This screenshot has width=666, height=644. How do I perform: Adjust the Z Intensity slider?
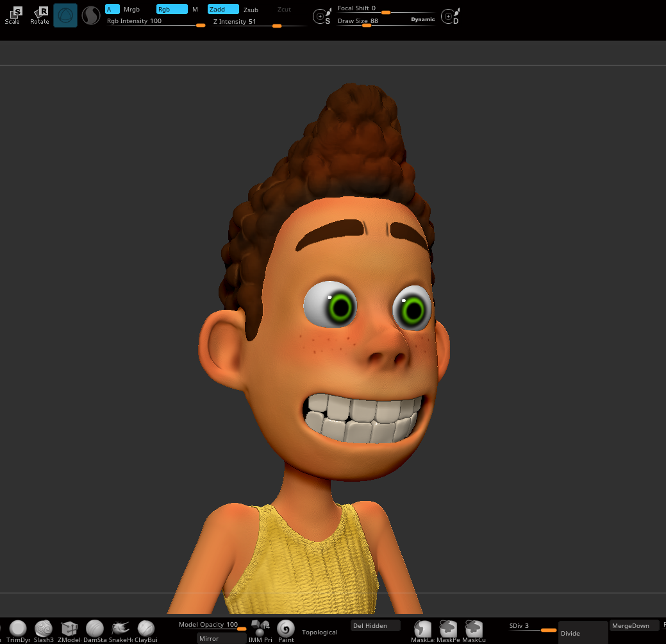(x=260, y=22)
